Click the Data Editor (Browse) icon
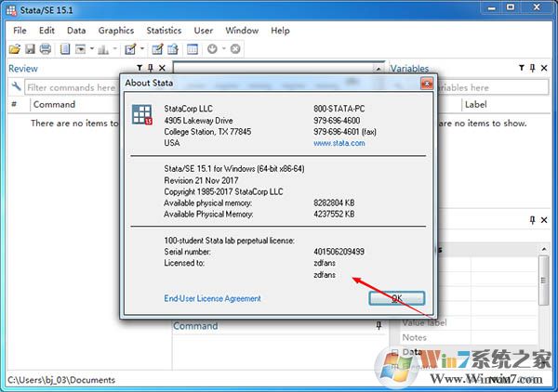558x392 pixels. point(173,49)
